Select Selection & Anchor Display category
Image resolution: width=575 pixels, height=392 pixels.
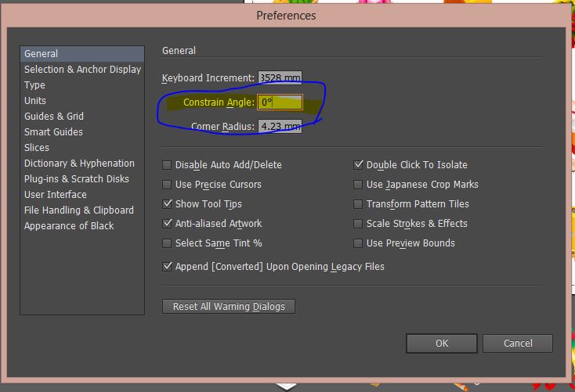click(82, 70)
